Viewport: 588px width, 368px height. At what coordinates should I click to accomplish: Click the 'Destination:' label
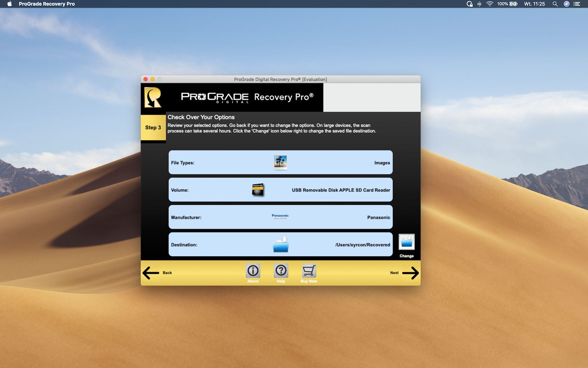pos(184,245)
